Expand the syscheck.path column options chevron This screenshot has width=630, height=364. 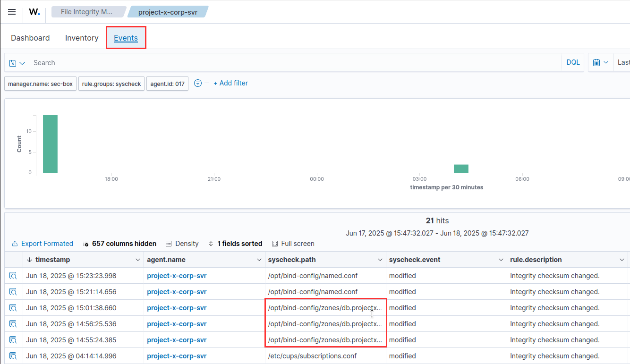coord(380,260)
